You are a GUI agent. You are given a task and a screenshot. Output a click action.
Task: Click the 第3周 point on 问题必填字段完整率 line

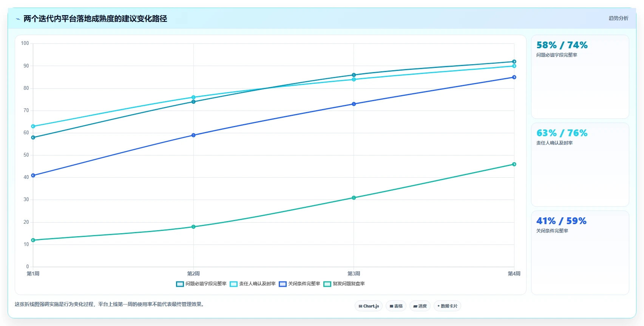[x=354, y=75]
